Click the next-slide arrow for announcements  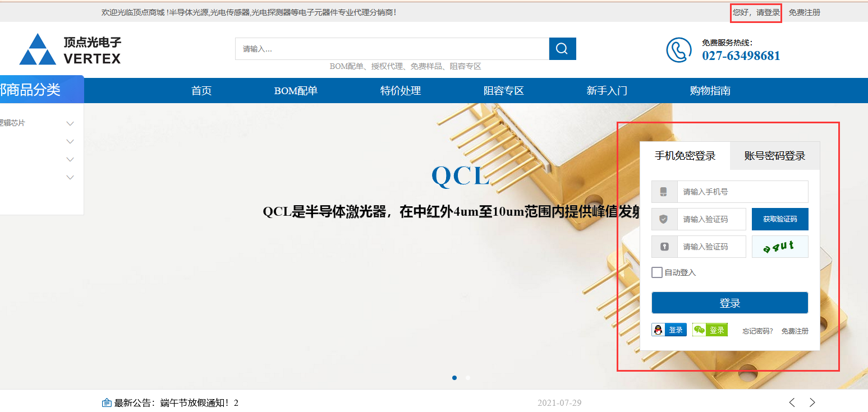[812, 402]
